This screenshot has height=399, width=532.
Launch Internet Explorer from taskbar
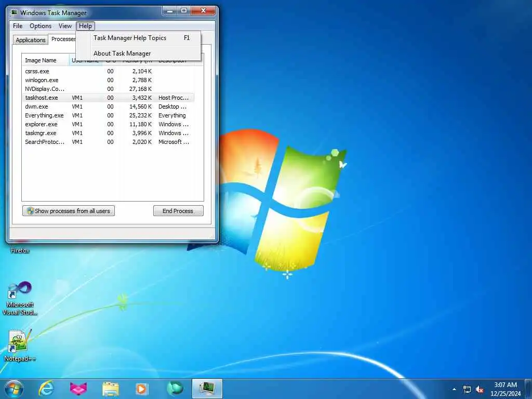pyautogui.click(x=46, y=389)
